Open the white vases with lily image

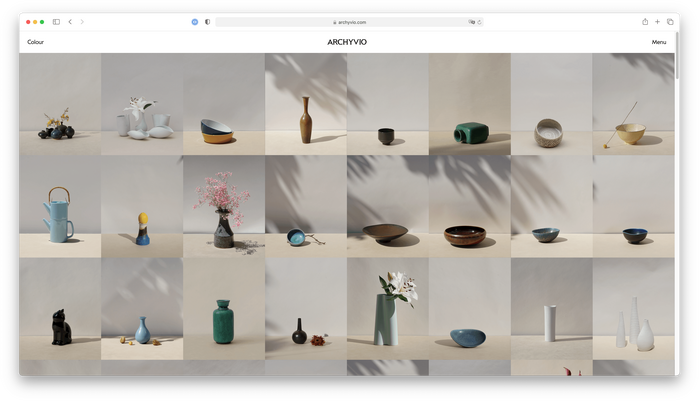(x=142, y=104)
